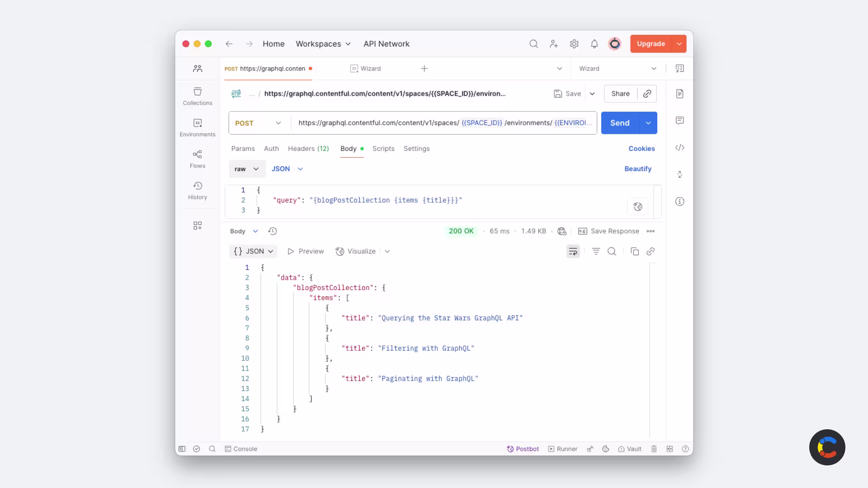
Task: Open a new tab with plus icon
Action: click(425, 69)
